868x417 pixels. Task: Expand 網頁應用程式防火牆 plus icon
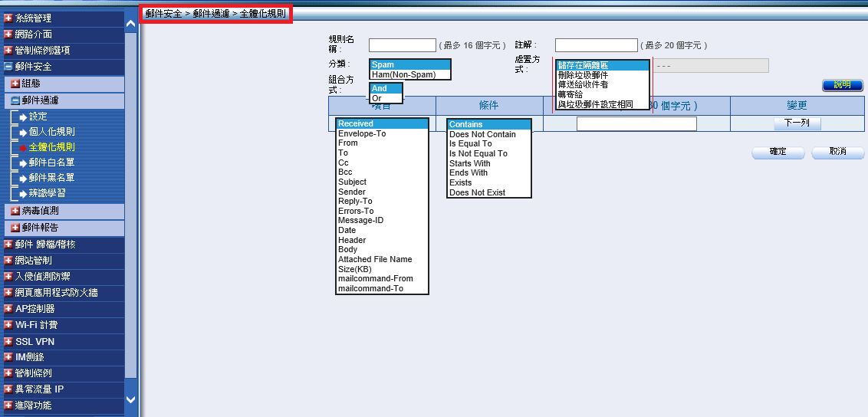(8, 293)
